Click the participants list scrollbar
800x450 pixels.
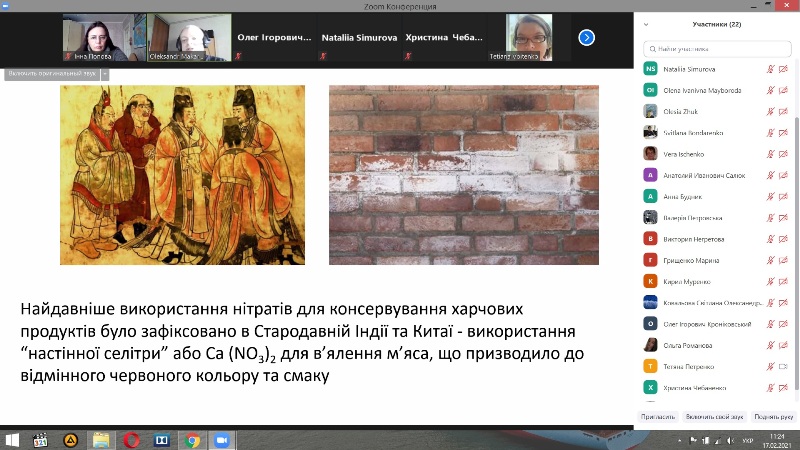[796, 253]
